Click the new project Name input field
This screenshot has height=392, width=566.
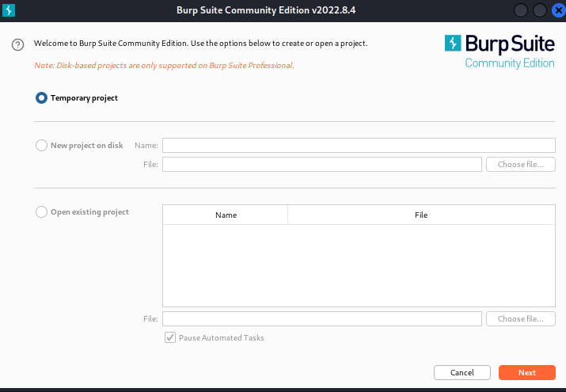pos(359,145)
